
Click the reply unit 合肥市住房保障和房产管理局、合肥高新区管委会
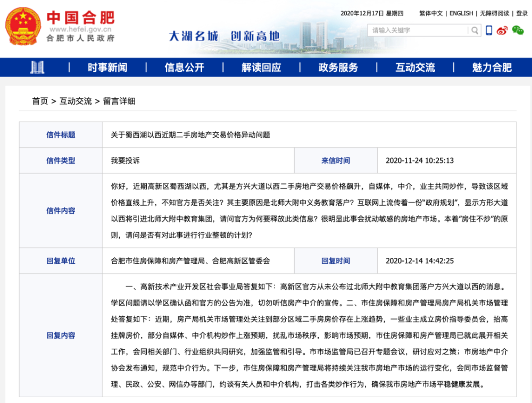(190, 261)
